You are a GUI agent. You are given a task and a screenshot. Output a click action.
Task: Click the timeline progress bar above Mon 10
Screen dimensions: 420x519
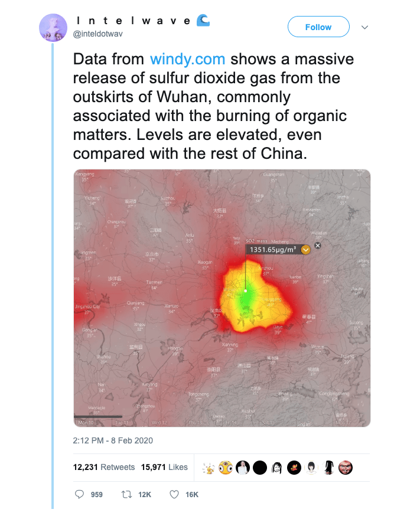coord(98,416)
